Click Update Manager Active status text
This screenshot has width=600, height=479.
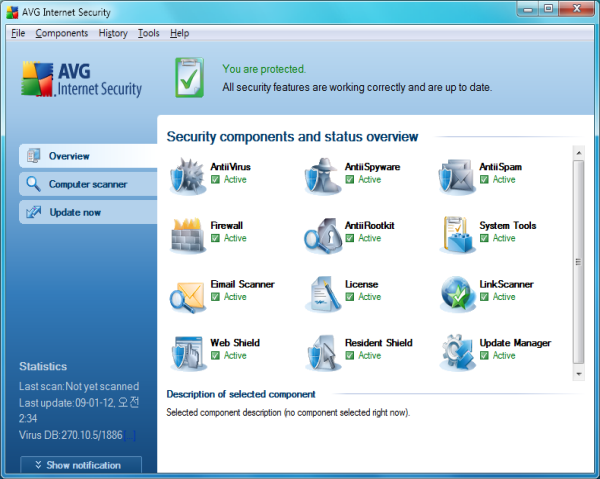[504, 355]
